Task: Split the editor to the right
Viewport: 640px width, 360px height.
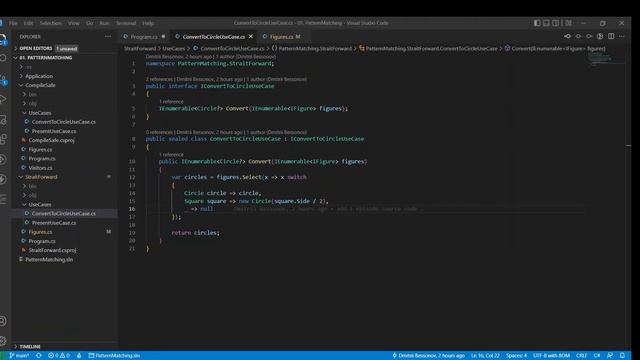Action: pos(611,36)
